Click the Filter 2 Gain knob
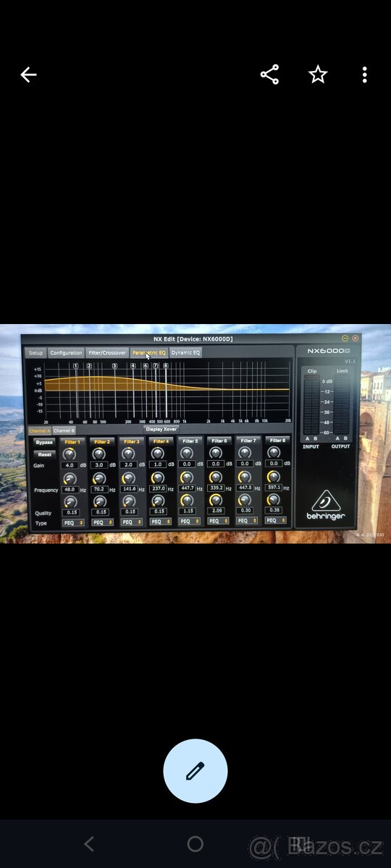This screenshot has height=868, width=391. (99, 454)
